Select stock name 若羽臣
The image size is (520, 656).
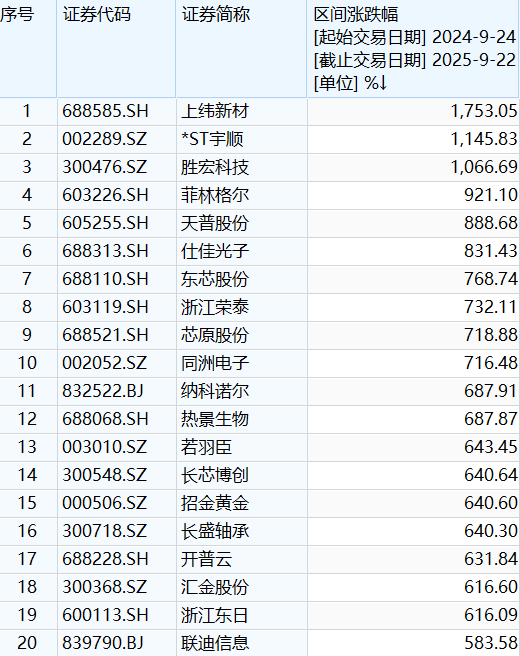coord(206,447)
